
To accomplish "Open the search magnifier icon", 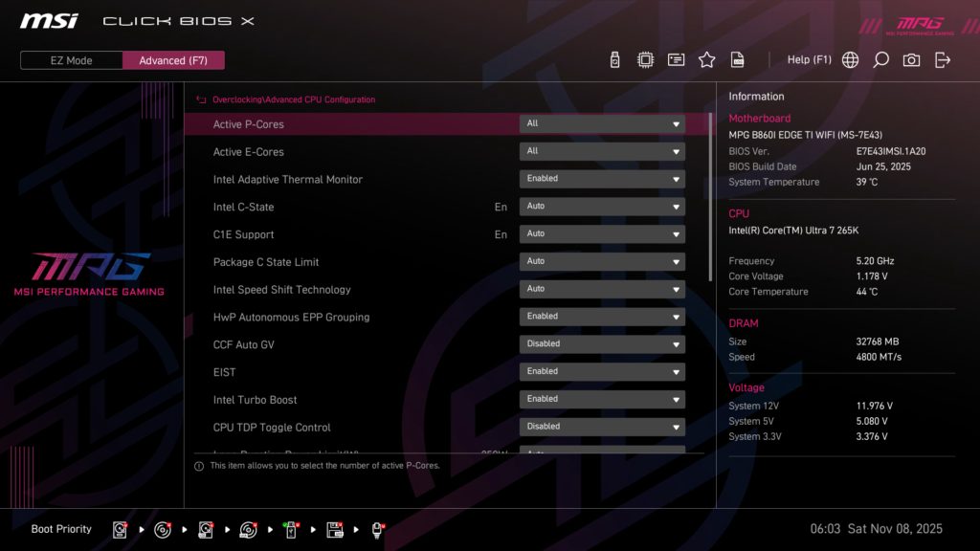I will coord(880,58).
